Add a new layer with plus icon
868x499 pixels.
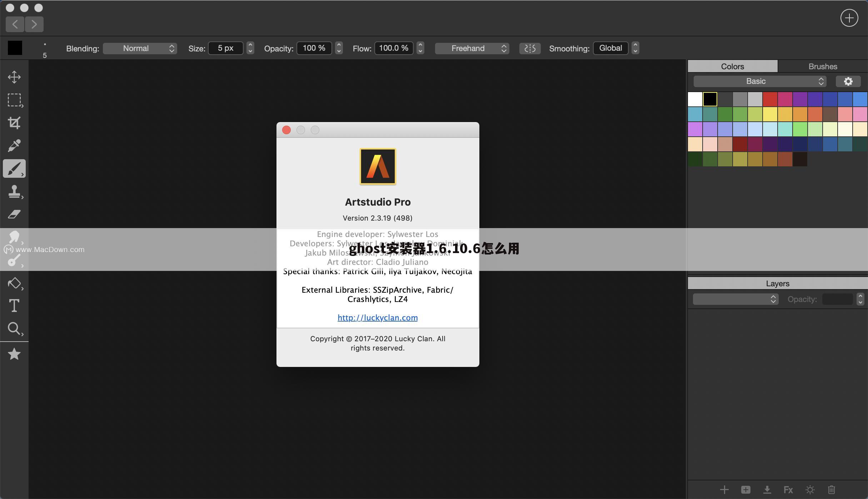click(x=724, y=490)
